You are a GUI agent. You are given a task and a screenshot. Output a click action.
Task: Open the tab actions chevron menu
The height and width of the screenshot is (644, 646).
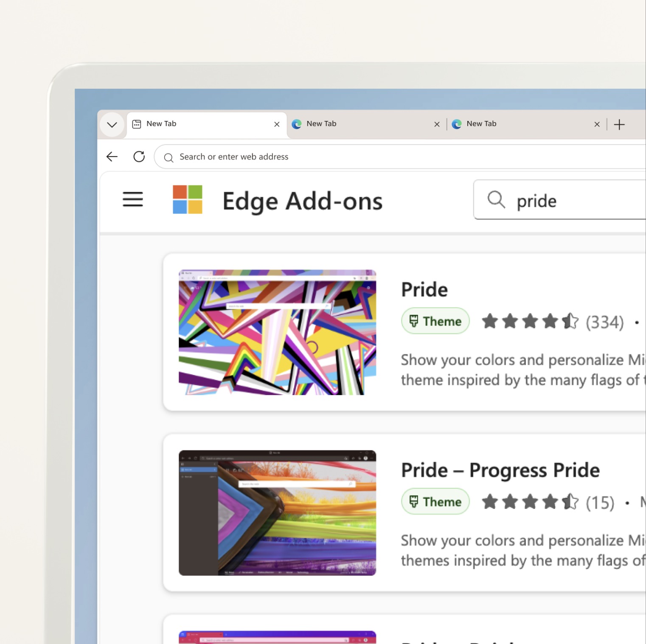coord(112,124)
